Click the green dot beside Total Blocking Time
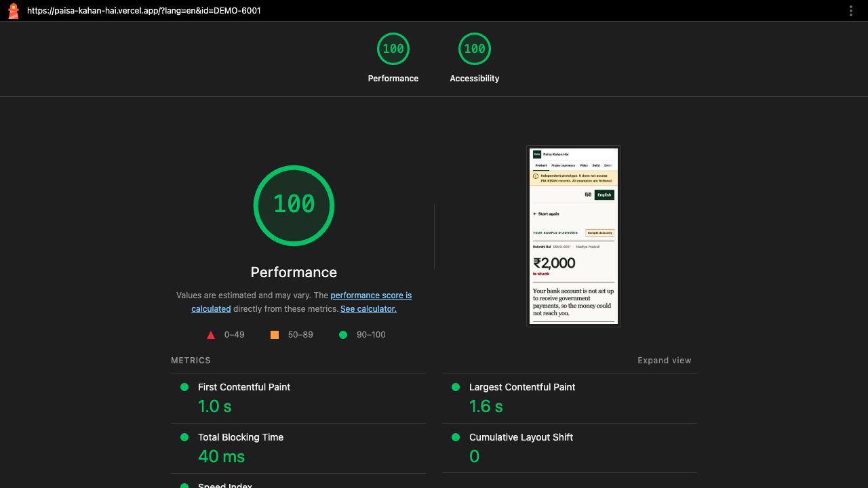Screen dimensions: 868x488 point(184,437)
